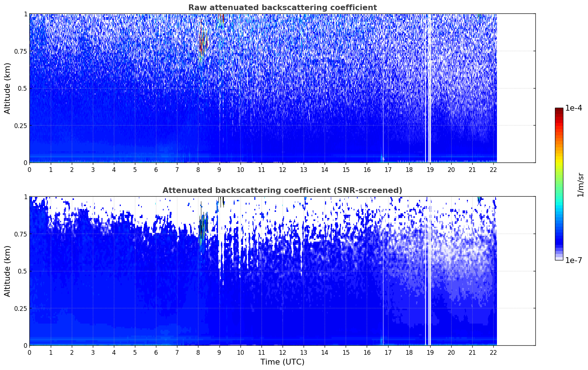Click the '1e-4' colorbar maximum label
Image resolution: width=588 pixels, height=370 pixels.
coord(573,108)
